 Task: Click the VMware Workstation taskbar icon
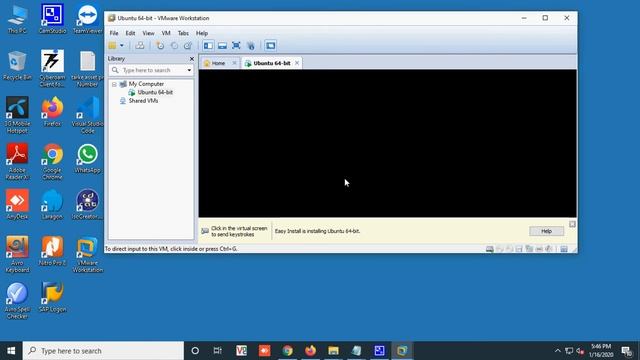click(402, 351)
